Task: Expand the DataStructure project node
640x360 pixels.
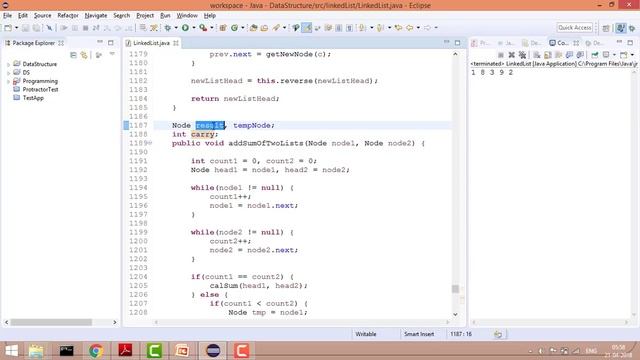Action: (x=8, y=64)
